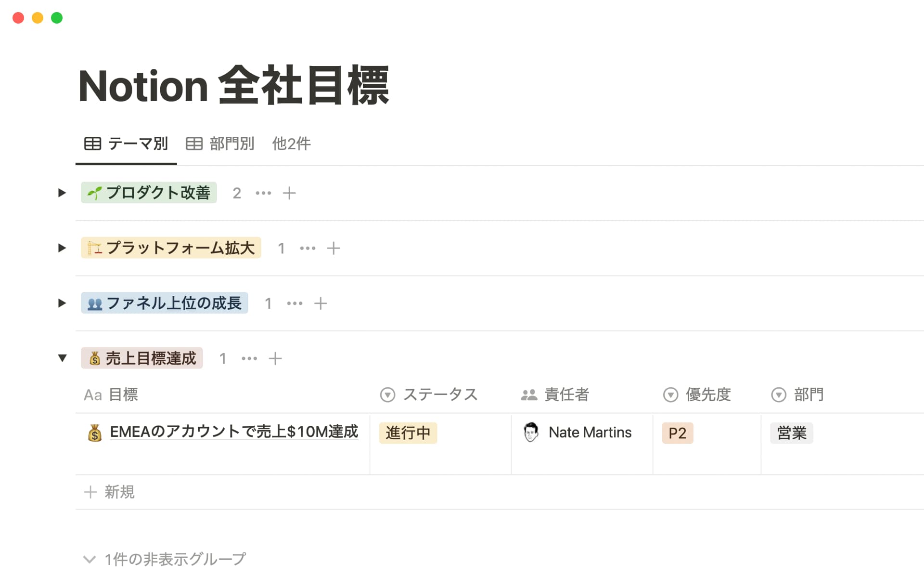Screen dimensions: 924x578
Task: Open the 他2件 views menu
Action: 291,144
